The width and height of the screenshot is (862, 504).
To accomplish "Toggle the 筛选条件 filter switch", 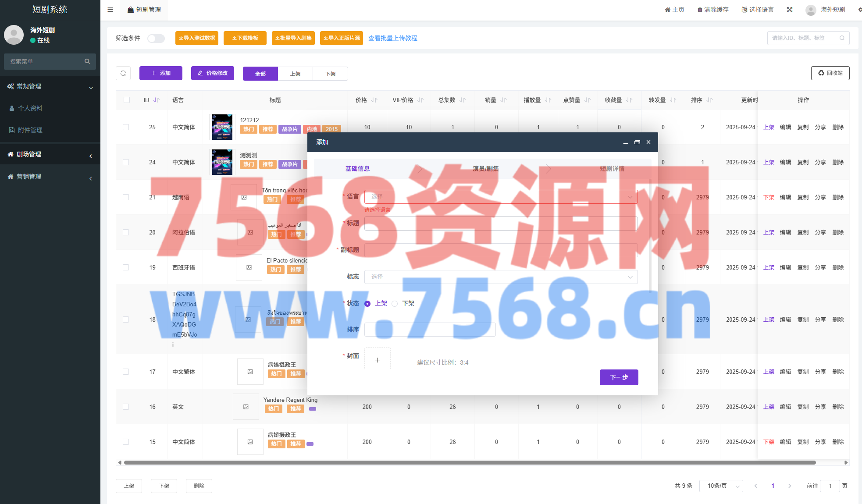I will pos(156,39).
